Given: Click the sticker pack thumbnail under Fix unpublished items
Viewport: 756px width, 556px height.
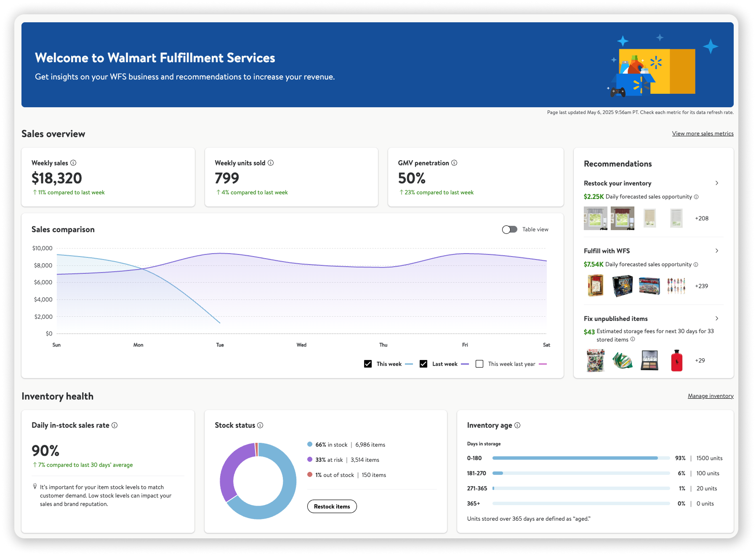Looking at the screenshot, I should 595,360.
